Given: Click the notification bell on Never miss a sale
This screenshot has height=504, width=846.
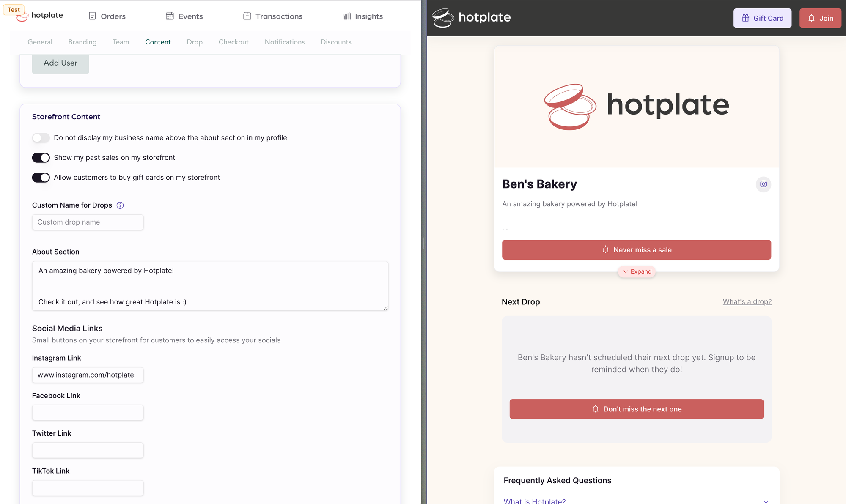Looking at the screenshot, I should (x=605, y=249).
